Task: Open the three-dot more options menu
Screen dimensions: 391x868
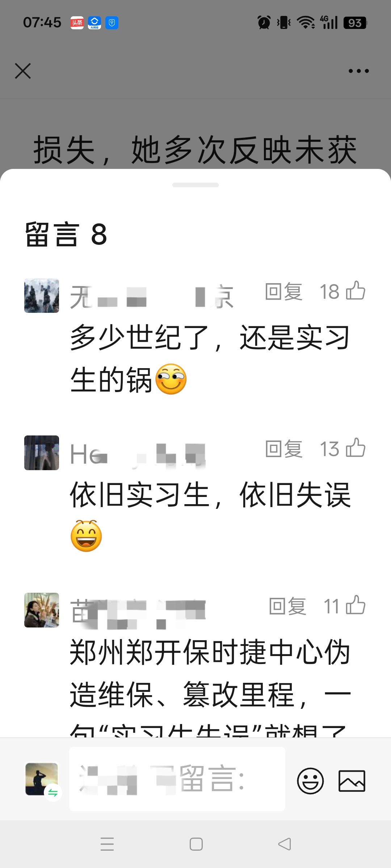Action: 358,71
